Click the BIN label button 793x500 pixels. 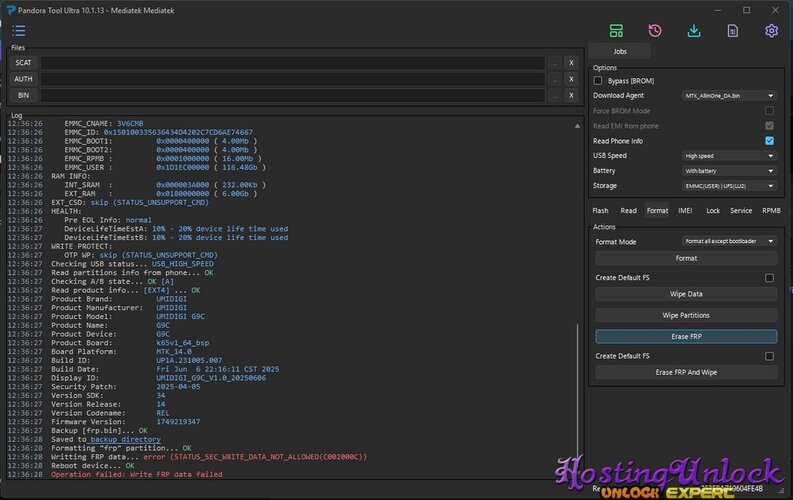tap(23, 95)
